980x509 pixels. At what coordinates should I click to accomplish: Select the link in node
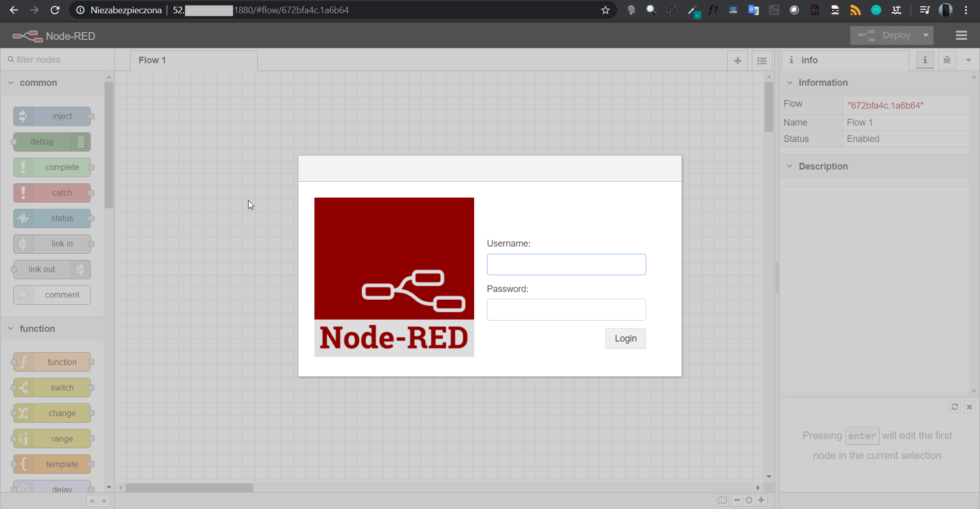[x=52, y=244]
